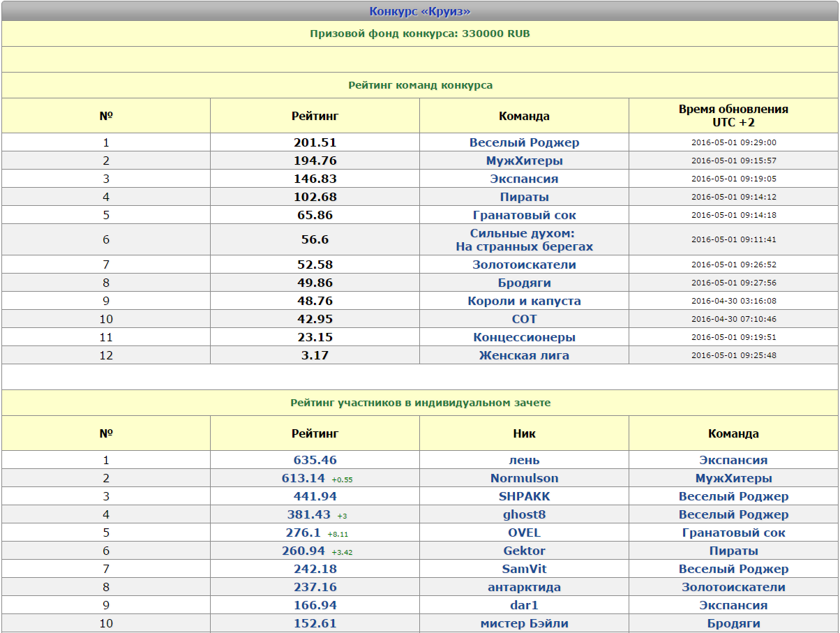
Task: Open participant OVEL profile link
Action: click(524, 533)
